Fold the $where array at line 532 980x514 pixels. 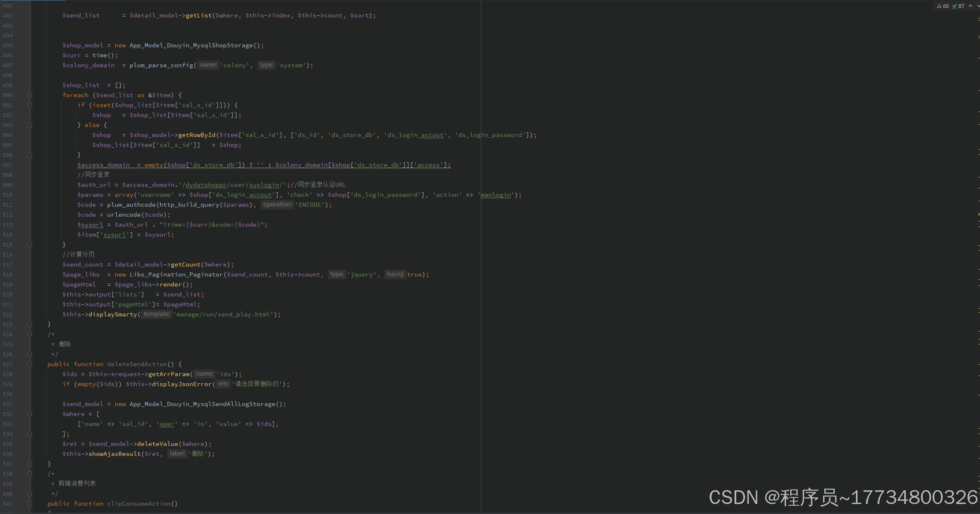pyautogui.click(x=29, y=414)
